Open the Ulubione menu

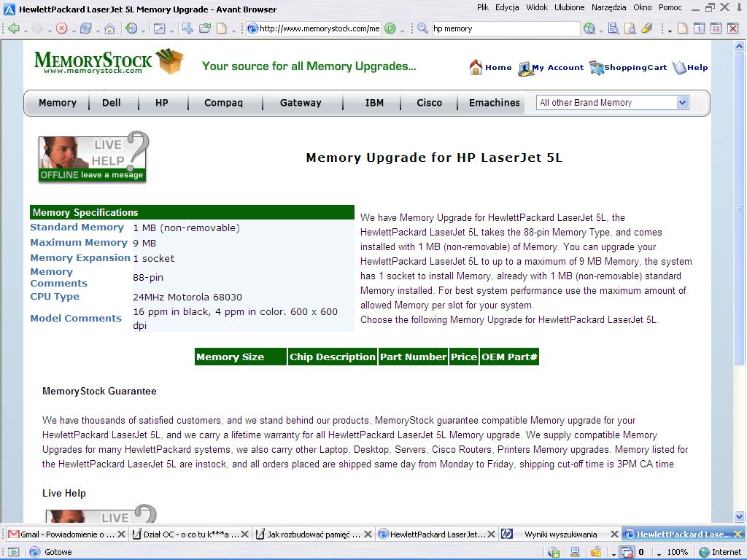569,7
